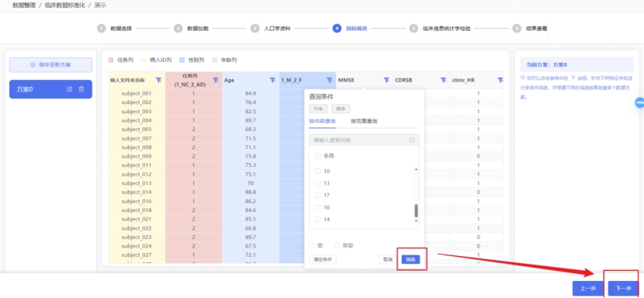Click 演示 breadcrumb item
The image size is (644, 298).
[x=100, y=5]
